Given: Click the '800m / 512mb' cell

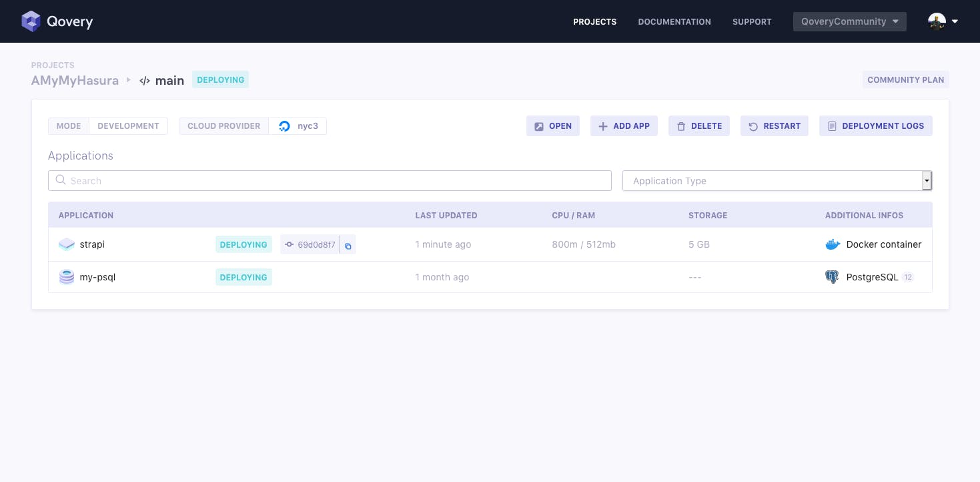Looking at the screenshot, I should (x=584, y=244).
